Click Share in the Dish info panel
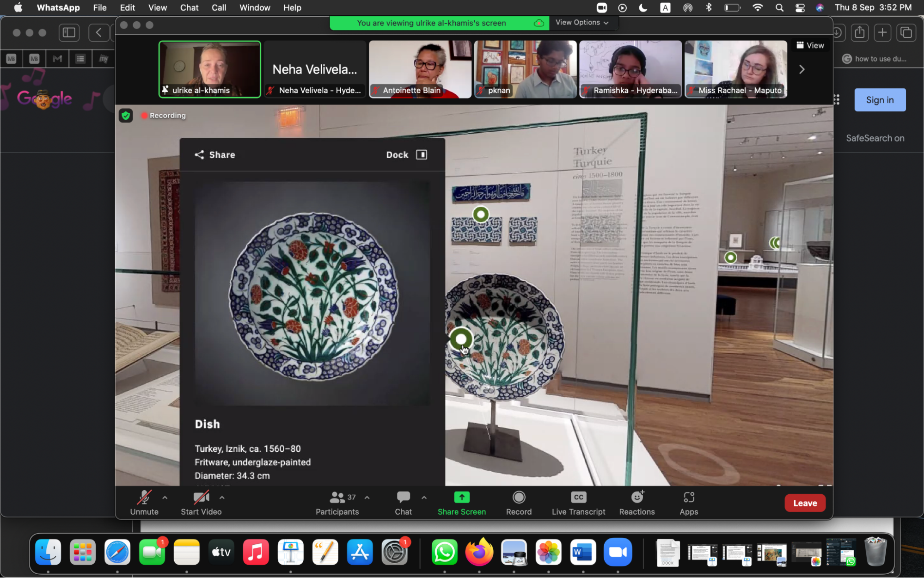This screenshot has width=924, height=578. [x=215, y=155]
